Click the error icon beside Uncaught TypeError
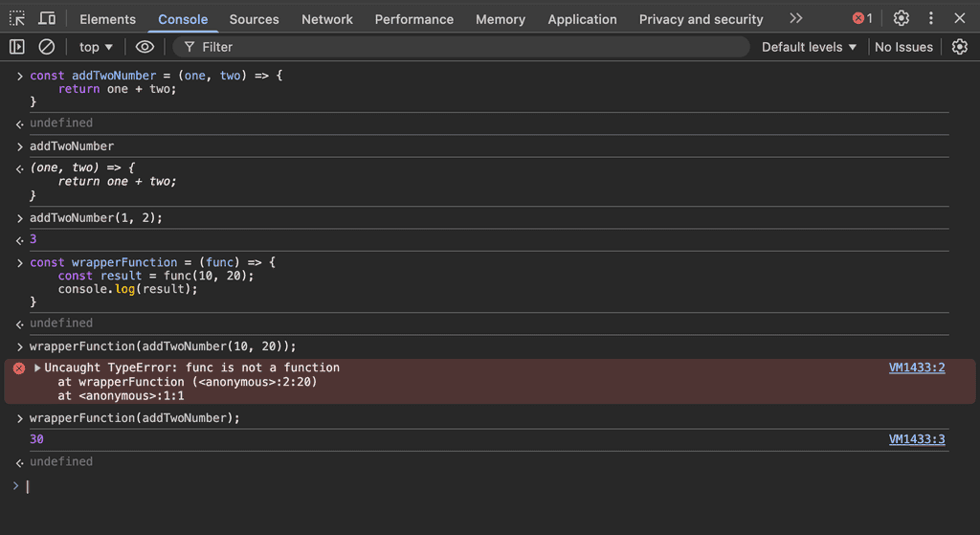This screenshot has height=535, width=980. pyautogui.click(x=18, y=368)
